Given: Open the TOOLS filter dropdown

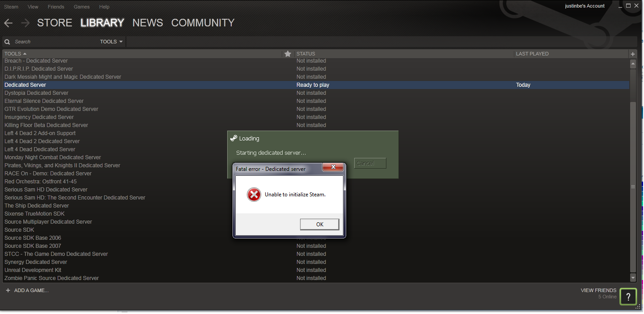Looking at the screenshot, I should pos(111,42).
